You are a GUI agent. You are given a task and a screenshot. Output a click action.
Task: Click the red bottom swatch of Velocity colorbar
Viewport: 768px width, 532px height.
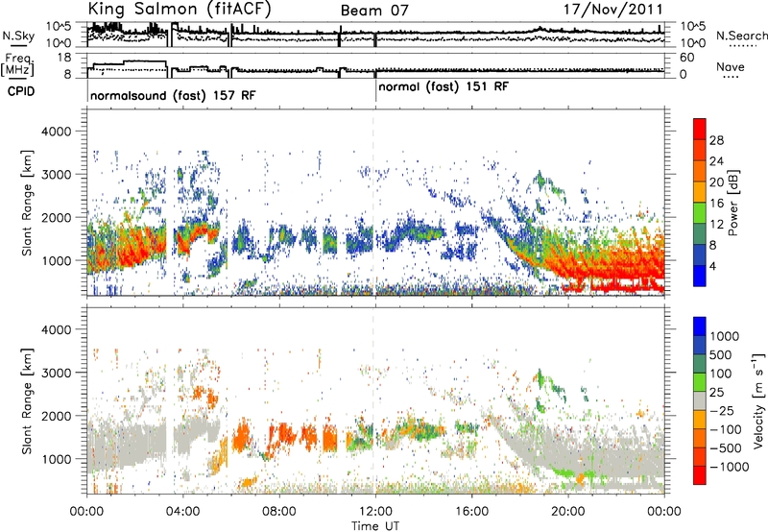(x=700, y=475)
